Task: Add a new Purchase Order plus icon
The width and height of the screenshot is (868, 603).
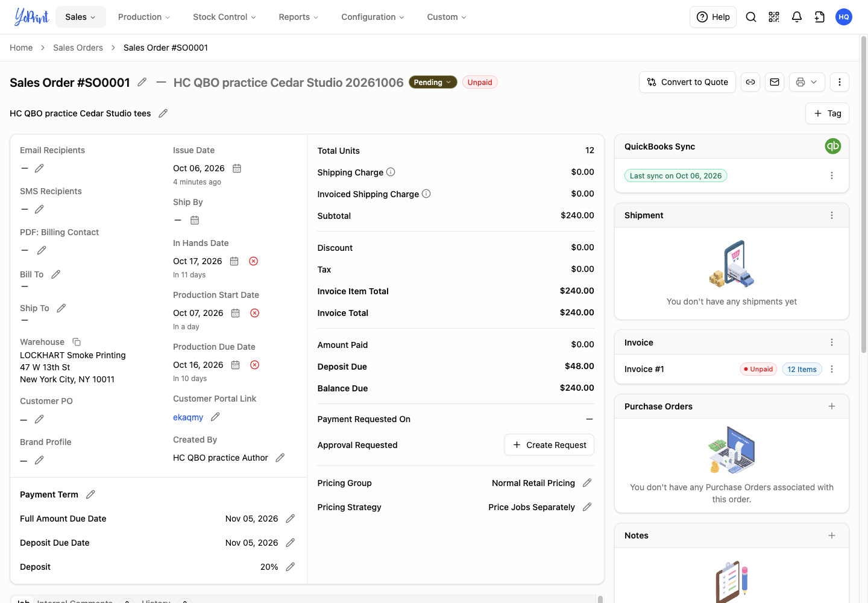Action: tap(832, 406)
